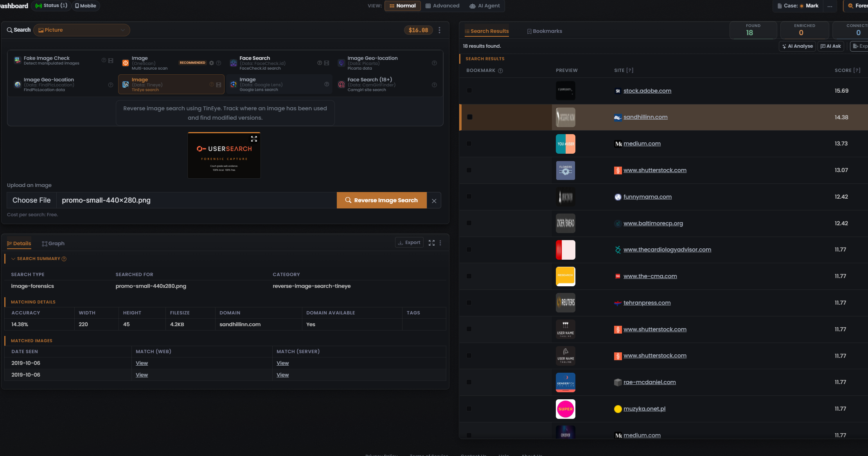Open the funnymama.com result link

click(x=647, y=197)
